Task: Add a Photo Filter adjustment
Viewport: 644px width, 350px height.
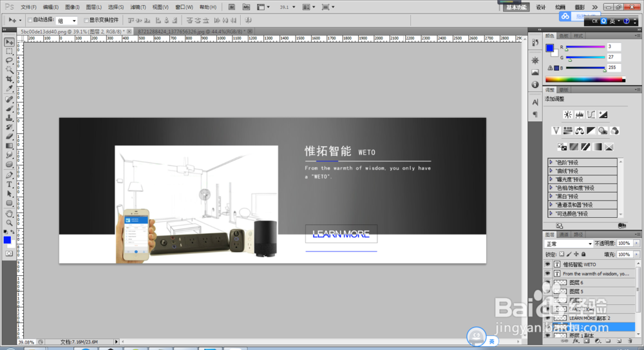Action: tap(603, 130)
